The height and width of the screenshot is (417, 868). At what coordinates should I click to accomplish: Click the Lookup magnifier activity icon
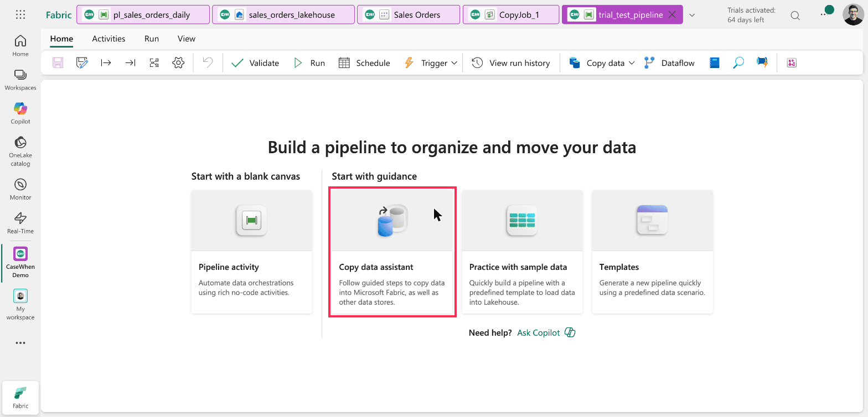tap(738, 63)
